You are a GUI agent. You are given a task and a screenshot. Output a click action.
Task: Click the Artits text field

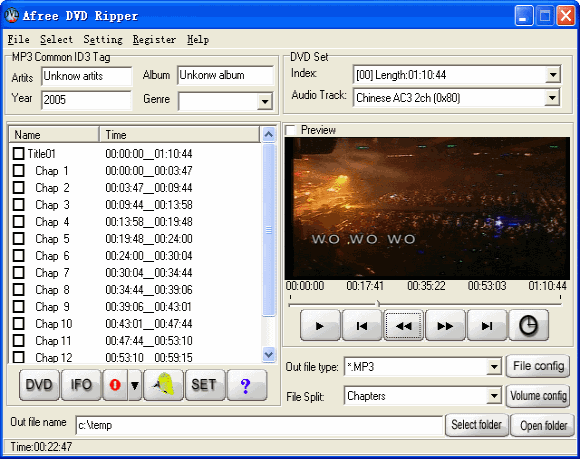tap(86, 76)
